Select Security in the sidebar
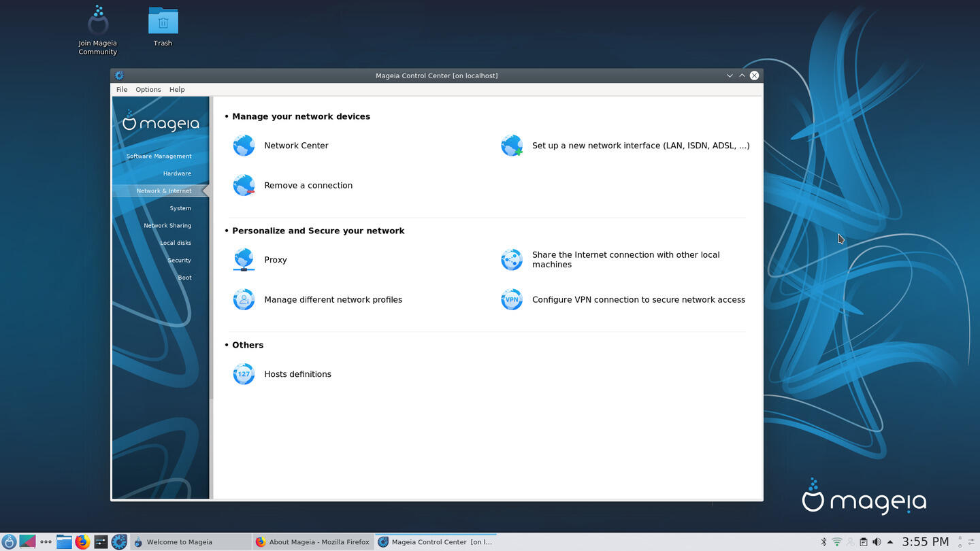 coord(180,261)
